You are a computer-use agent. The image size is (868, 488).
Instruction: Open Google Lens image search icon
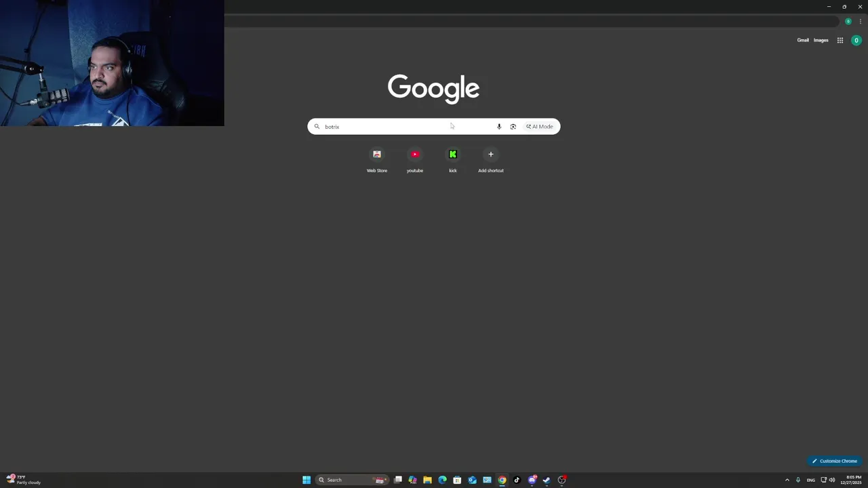click(513, 127)
